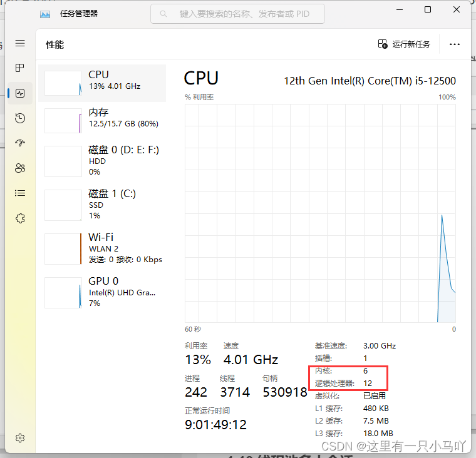The width and height of the screenshot is (476, 458).
Task: Open the Startup apps page icon
Action: pyautogui.click(x=20, y=143)
